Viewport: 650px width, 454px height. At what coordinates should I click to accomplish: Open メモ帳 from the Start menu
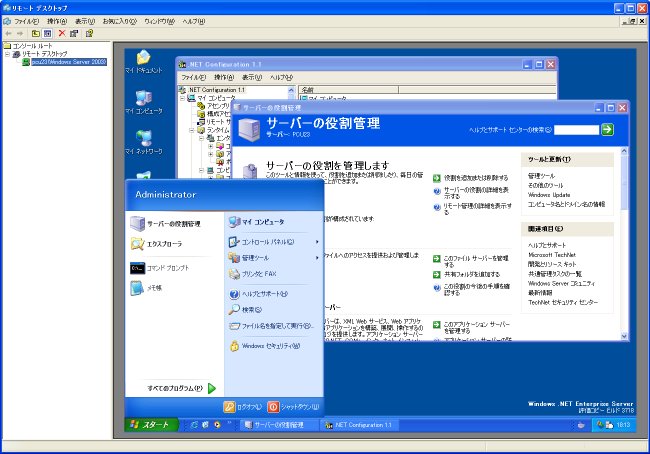click(146, 288)
